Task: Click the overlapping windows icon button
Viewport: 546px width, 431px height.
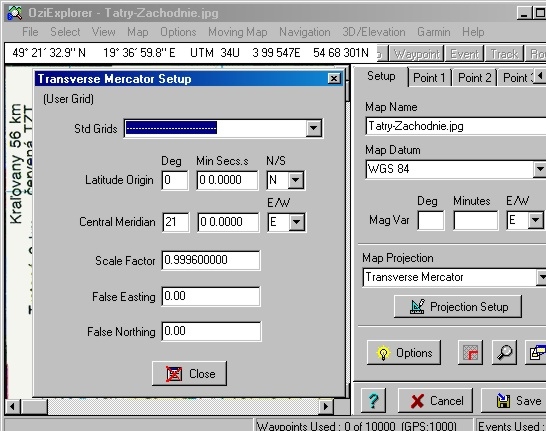Action: 536,353
